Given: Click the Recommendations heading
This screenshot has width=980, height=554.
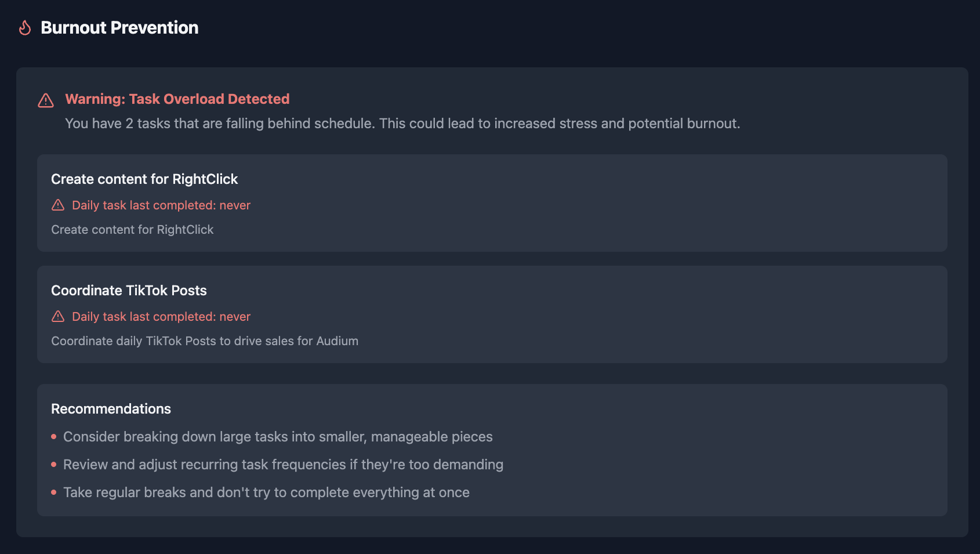Looking at the screenshot, I should coord(111,409).
